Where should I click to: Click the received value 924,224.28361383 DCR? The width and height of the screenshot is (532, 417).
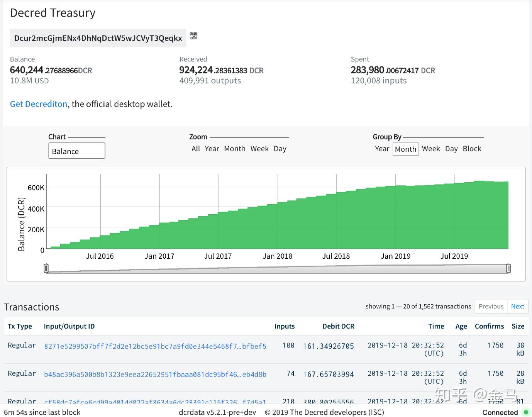(222, 70)
